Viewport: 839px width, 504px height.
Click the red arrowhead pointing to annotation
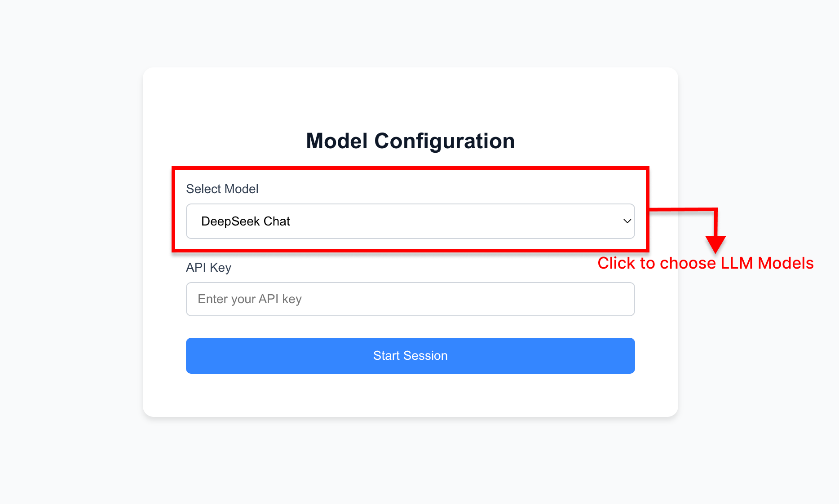[715, 244]
